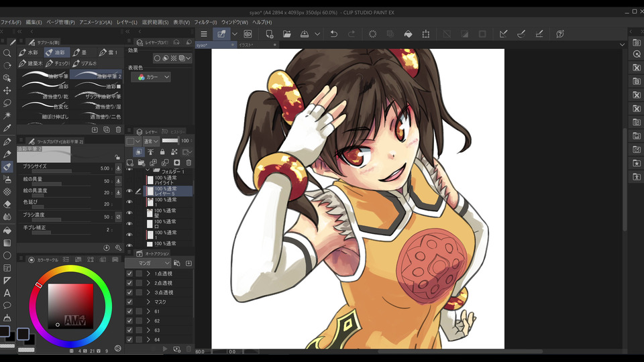Click the wrench icon in Tool Property panel
The height and width of the screenshot is (362, 644).
[x=118, y=247]
